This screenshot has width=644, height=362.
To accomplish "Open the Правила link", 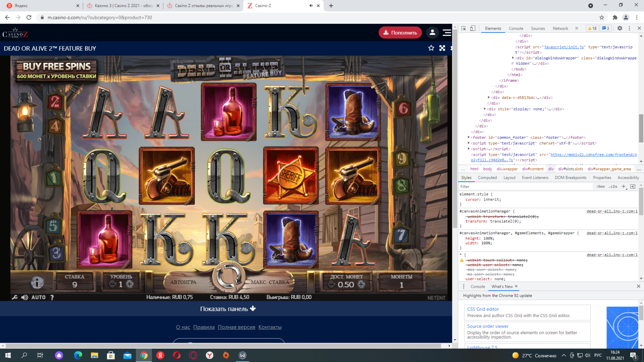I will pyautogui.click(x=204, y=327).
